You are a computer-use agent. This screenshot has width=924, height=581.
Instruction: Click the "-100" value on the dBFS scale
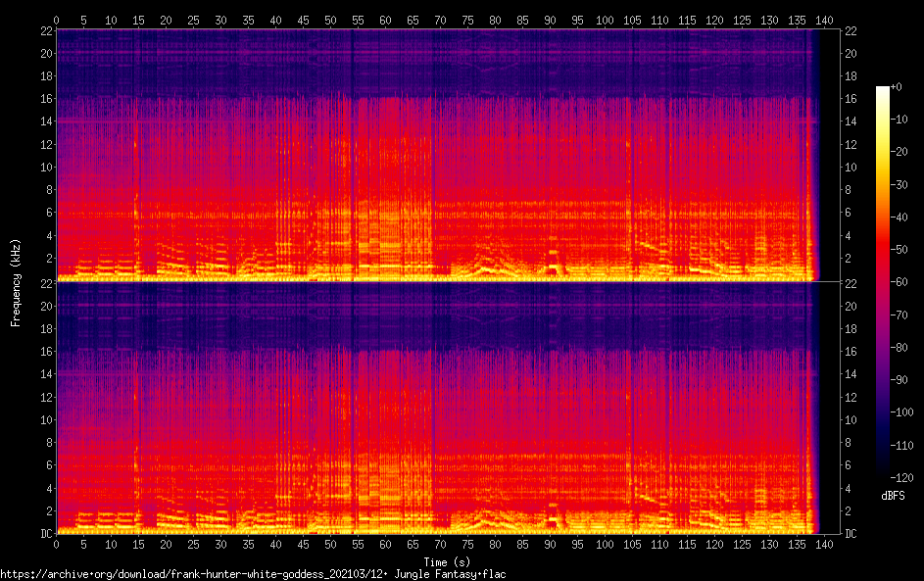902,412
